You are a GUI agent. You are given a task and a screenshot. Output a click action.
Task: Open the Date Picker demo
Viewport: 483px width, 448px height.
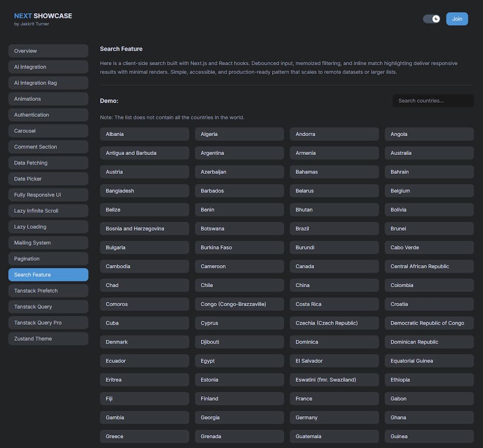48,179
